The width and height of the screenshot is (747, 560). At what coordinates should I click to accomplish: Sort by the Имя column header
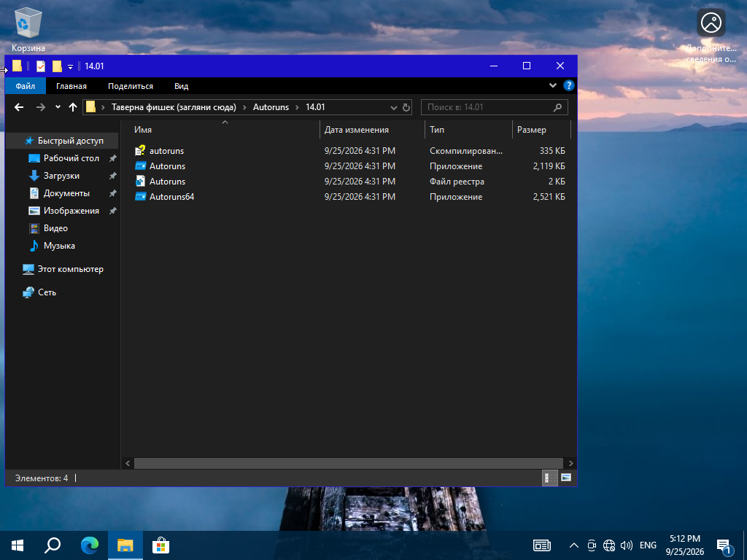(x=225, y=130)
